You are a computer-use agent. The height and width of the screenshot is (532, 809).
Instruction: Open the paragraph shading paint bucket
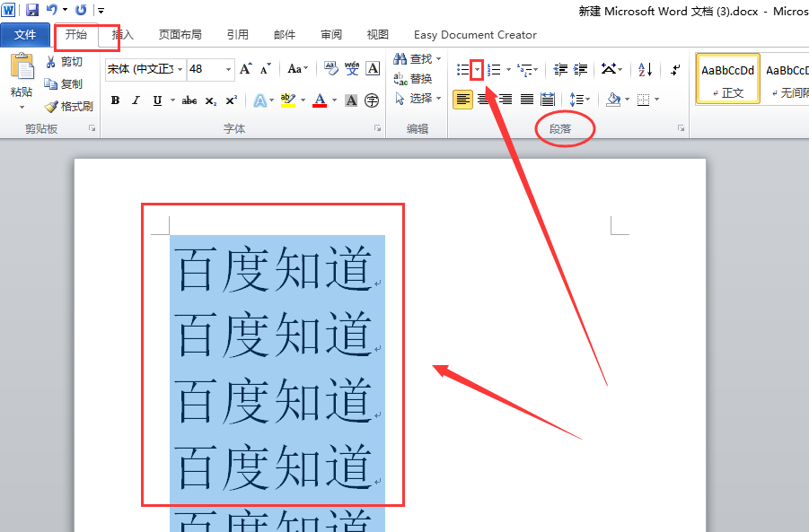pos(613,99)
